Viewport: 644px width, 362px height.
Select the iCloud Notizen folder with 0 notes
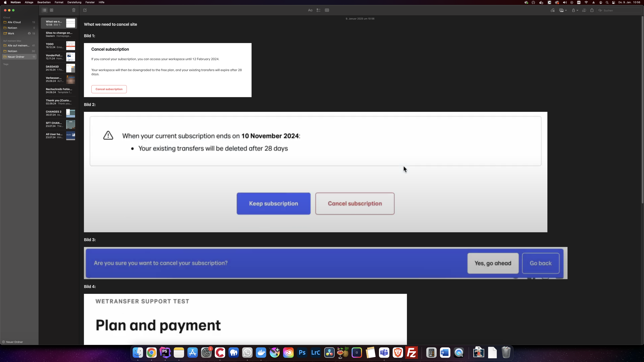pos(19,28)
